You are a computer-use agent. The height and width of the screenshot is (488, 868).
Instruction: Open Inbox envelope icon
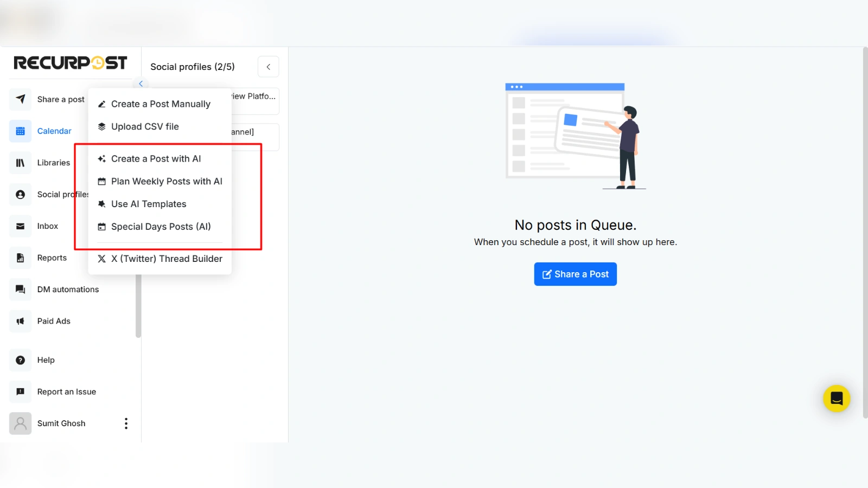[x=21, y=226]
